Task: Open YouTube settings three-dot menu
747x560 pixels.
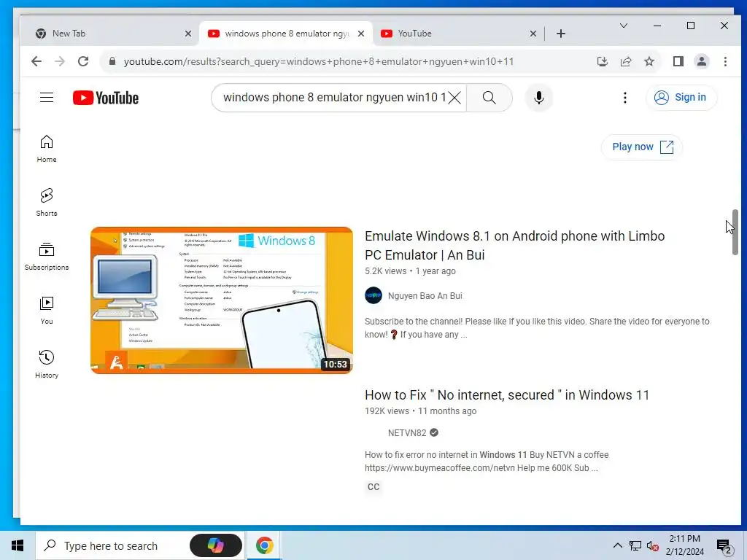Action: pos(625,98)
